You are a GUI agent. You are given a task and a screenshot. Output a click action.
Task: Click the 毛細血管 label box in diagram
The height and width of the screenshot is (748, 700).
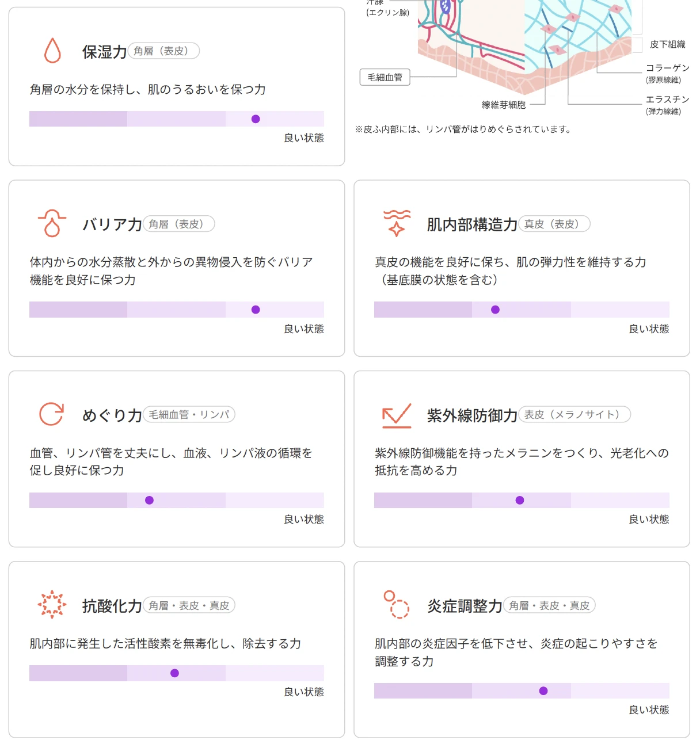coord(385,77)
